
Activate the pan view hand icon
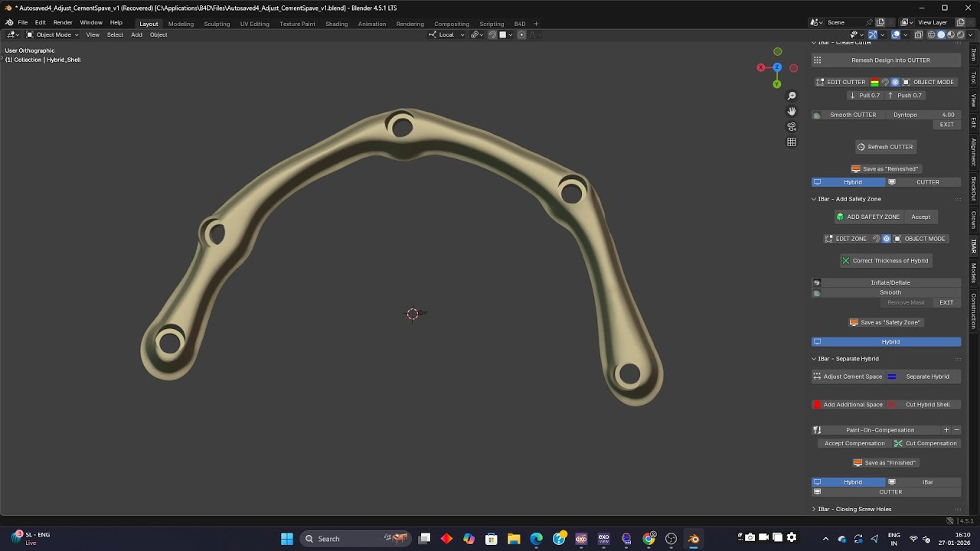click(x=792, y=111)
